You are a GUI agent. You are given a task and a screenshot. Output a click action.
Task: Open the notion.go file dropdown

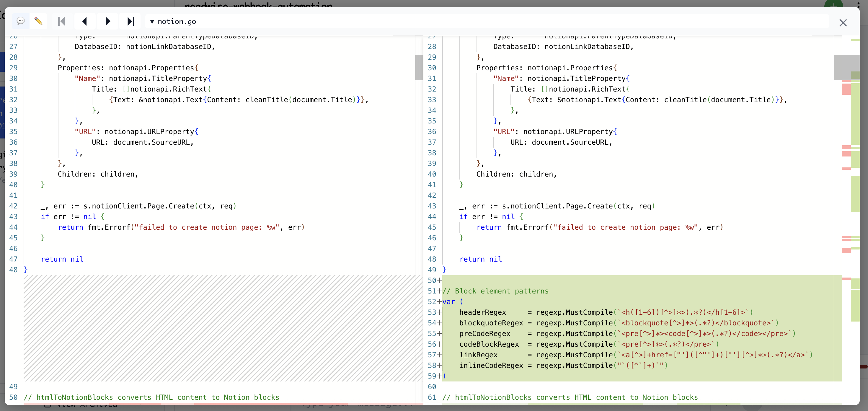coord(173,22)
